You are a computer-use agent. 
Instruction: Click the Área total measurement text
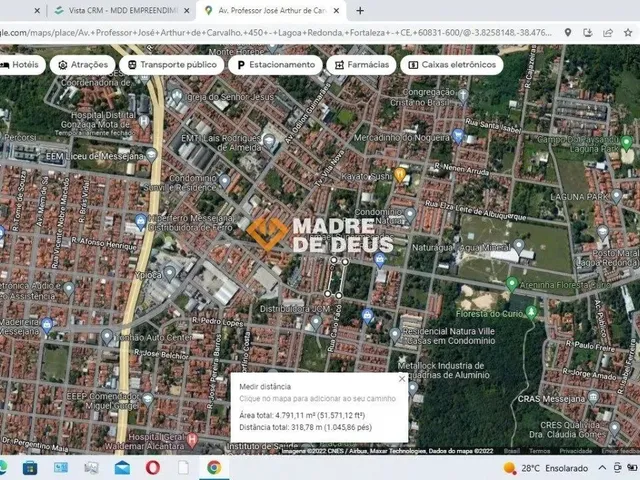coord(302,416)
